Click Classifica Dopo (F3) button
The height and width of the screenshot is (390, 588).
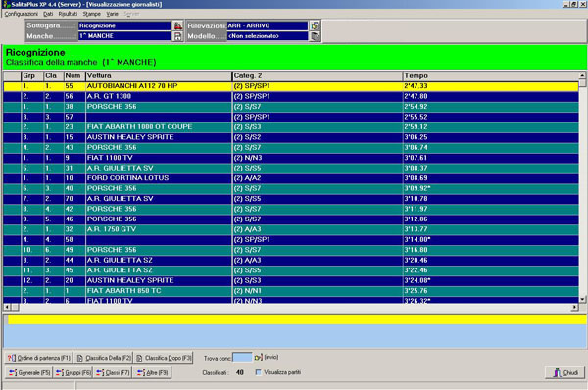click(164, 358)
